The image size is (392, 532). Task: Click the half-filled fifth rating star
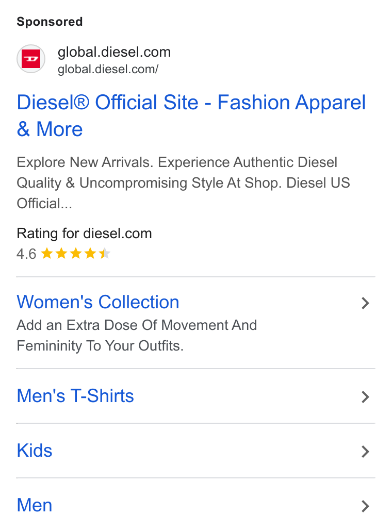[x=105, y=254]
